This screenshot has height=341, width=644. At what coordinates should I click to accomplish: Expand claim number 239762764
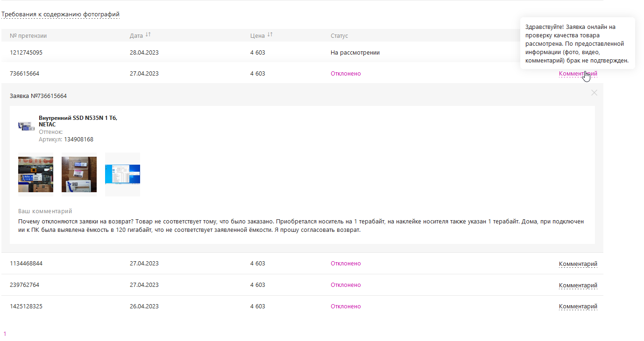[24, 285]
